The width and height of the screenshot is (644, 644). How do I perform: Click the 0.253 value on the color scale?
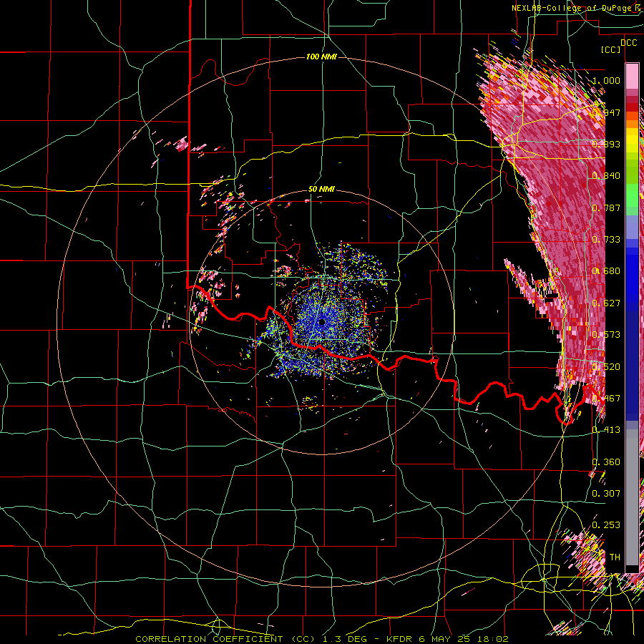click(606, 525)
